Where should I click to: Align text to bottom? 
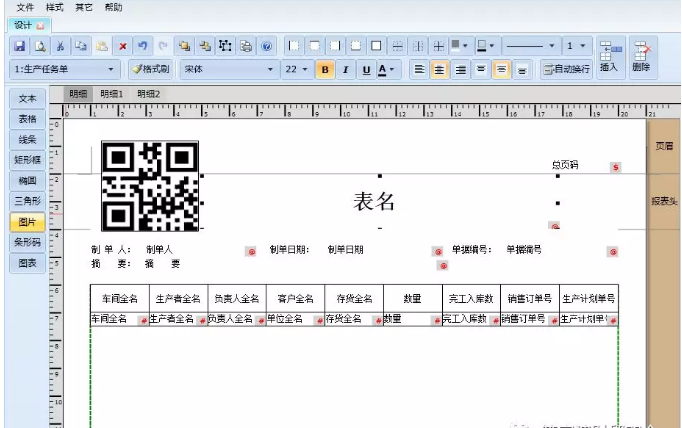pyautogui.click(x=522, y=70)
